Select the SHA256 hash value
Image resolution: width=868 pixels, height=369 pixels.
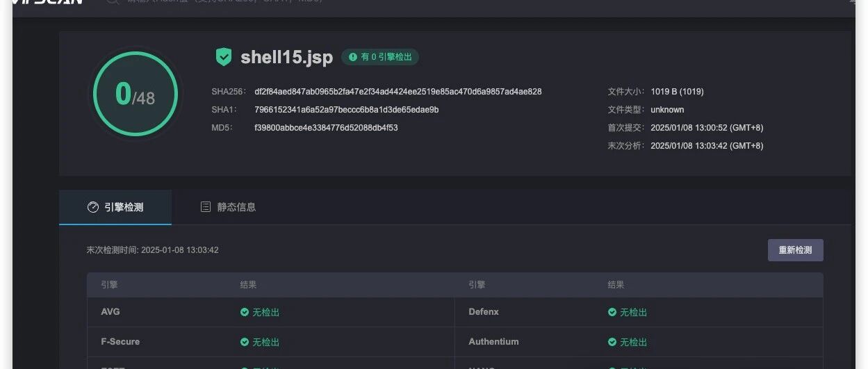pyautogui.click(x=398, y=92)
